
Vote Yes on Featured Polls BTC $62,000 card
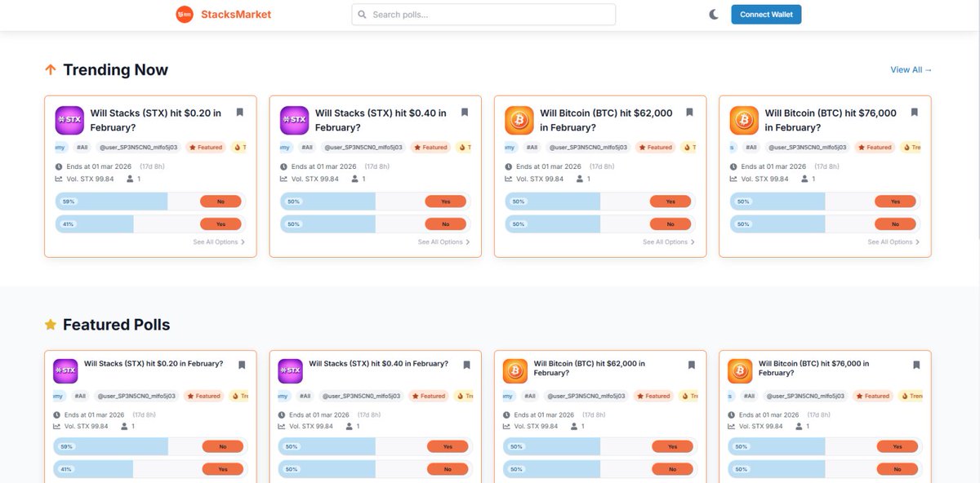click(672, 446)
